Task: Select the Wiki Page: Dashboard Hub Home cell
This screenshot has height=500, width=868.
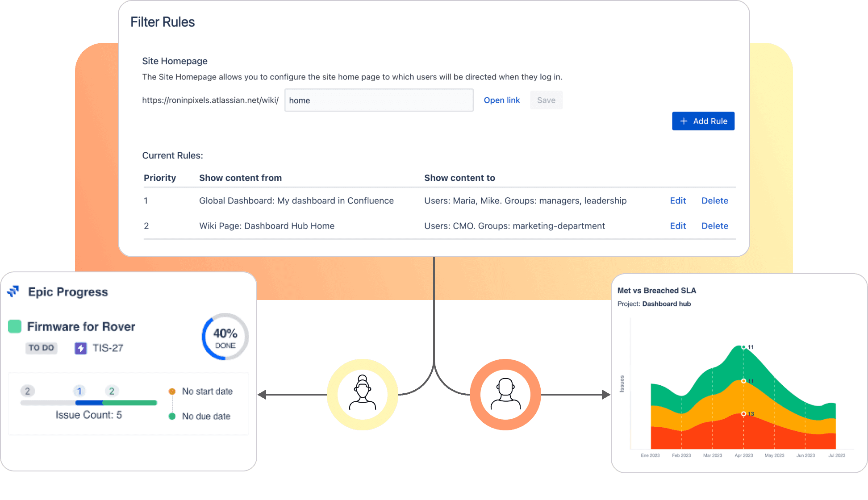Action: [267, 226]
